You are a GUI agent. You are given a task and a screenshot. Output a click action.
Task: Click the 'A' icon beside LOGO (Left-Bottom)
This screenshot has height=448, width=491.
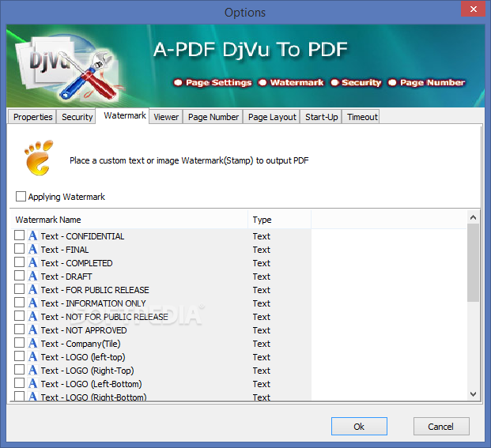point(33,383)
